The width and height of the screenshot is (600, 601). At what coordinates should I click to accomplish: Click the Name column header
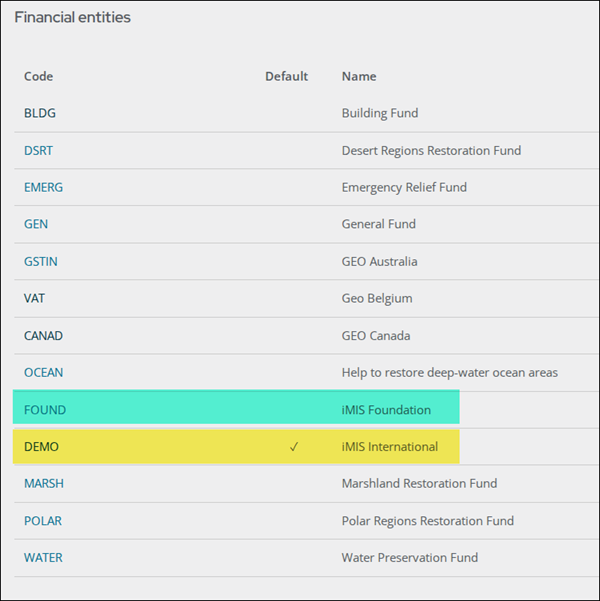pos(359,76)
